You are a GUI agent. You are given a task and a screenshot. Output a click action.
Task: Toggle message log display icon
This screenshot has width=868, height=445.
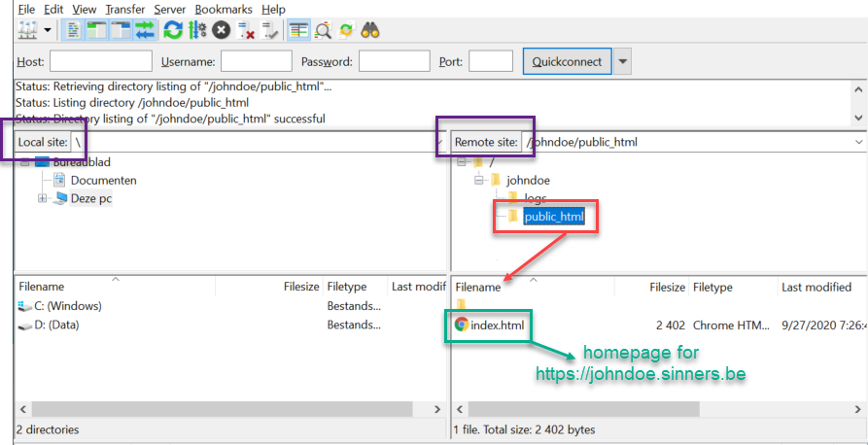(x=74, y=29)
